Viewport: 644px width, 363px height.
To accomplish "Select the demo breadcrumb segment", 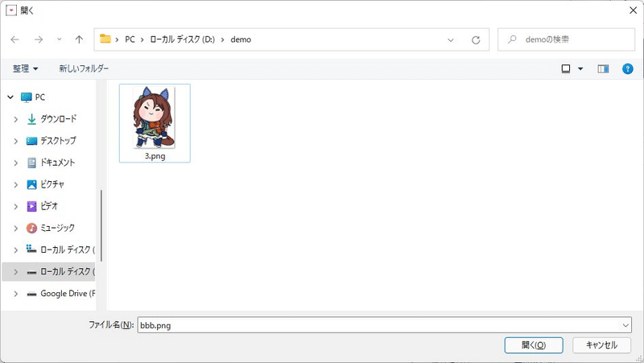I will (x=241, y=39).
